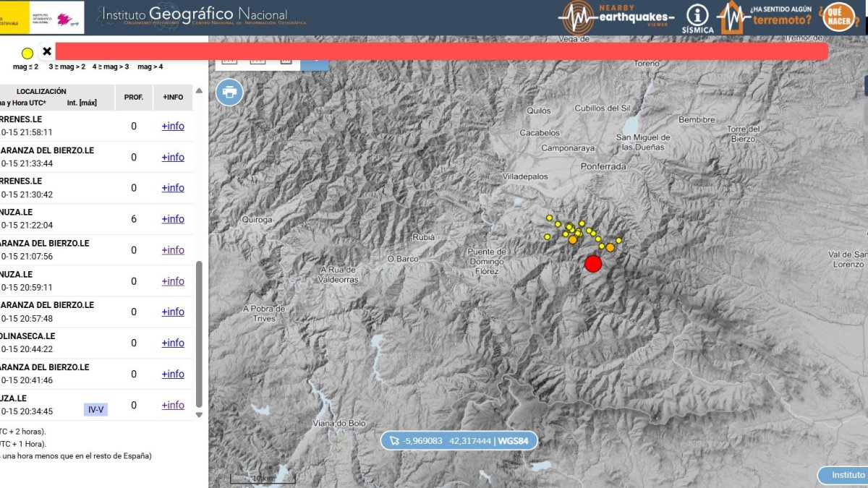Select the event row dated 21:58:11

96,127
